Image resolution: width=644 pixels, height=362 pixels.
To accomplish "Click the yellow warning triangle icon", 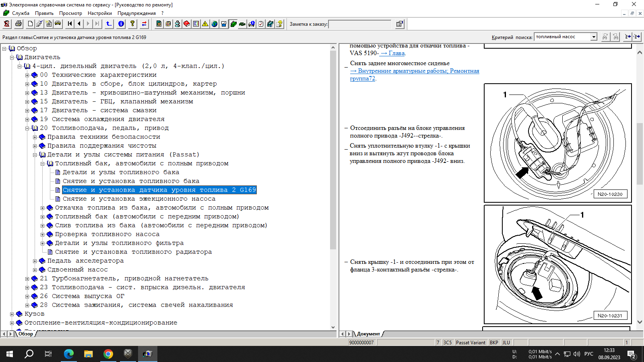I will 205,24.
